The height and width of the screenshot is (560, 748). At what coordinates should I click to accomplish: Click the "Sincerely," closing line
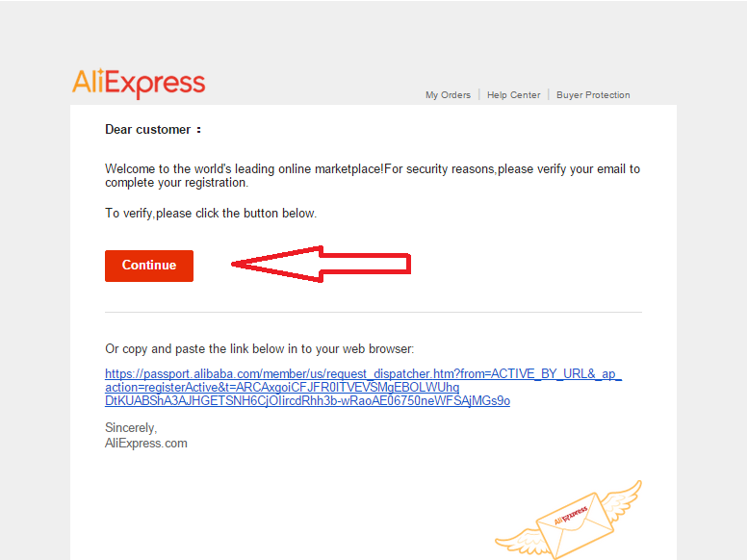click(131, 427)
